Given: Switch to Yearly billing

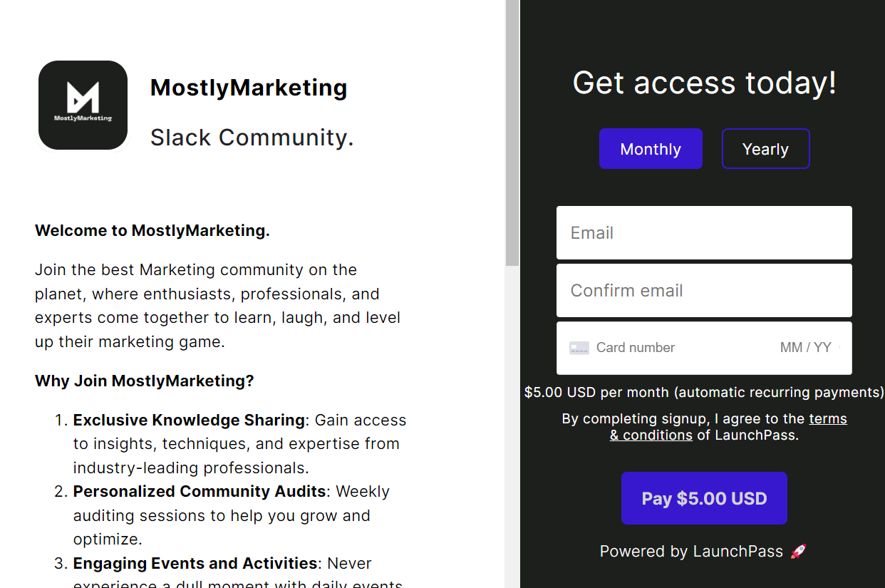Looking at the screenshot, I should [x=766, y=149].
